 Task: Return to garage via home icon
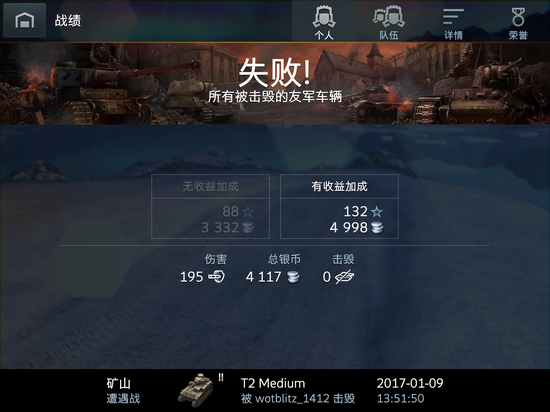click(25, 20)
